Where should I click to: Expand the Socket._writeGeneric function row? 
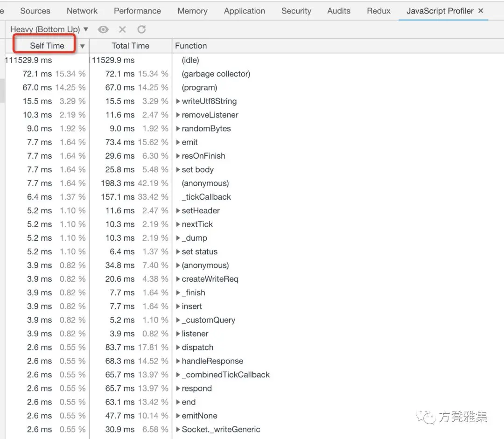[178, 430]
